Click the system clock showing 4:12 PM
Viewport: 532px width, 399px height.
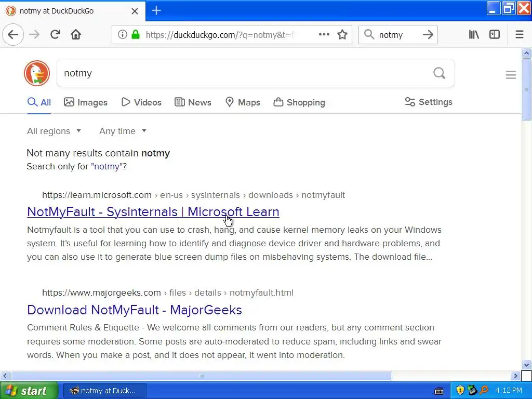[x=508, y=390]
